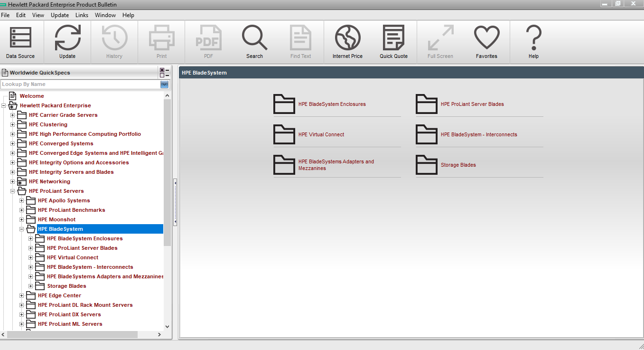644x350 pixels.
Task: Select HPE Moonshot in the tree
Action: coord(56,219)
